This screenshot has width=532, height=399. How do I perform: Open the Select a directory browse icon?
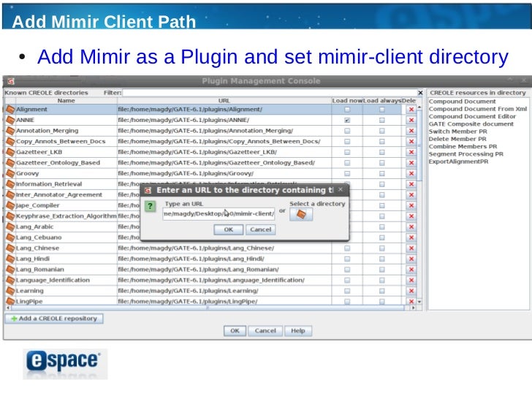[x=301, y=214]
